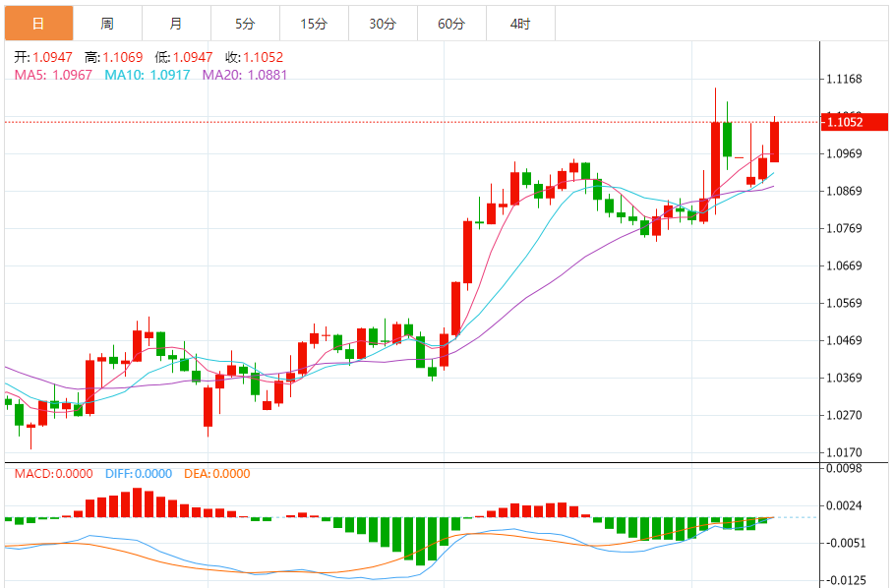This screenshot has height=588, width=895.
Task: Click the MACD: 0.0000 indicator label
Action: [54, 474]
